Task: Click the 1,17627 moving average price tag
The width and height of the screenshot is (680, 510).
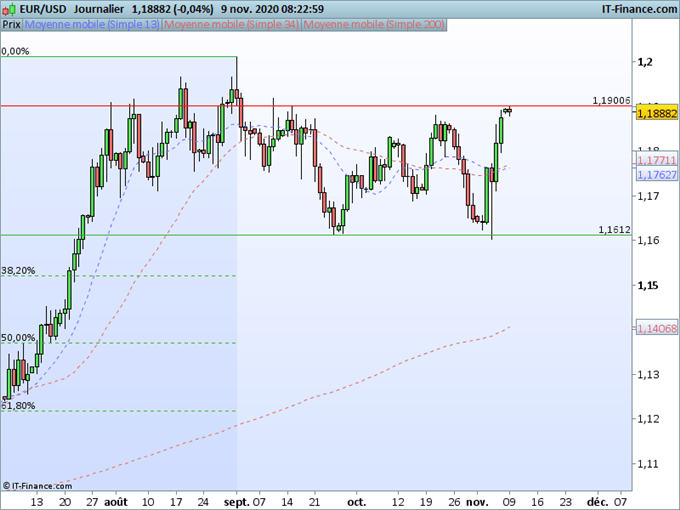Action: pyautogui.click(x=657, y=175)
